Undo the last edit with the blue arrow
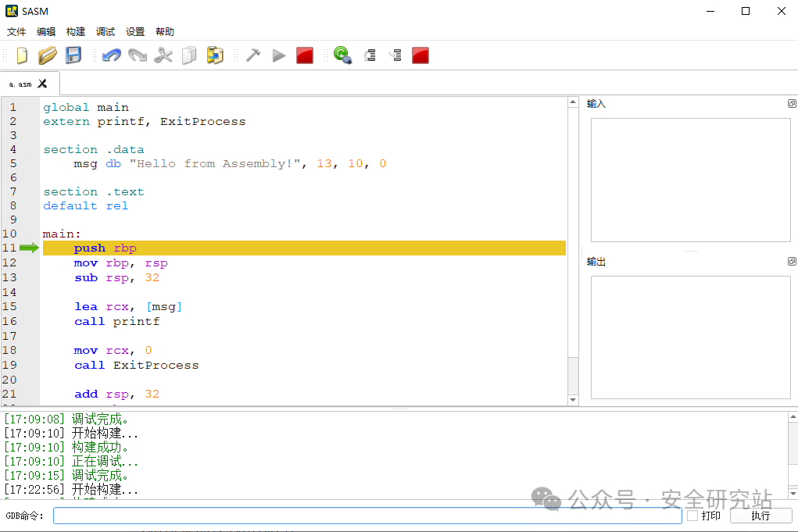The height and width of the screenshot is (532, 798). click(112, 55)
